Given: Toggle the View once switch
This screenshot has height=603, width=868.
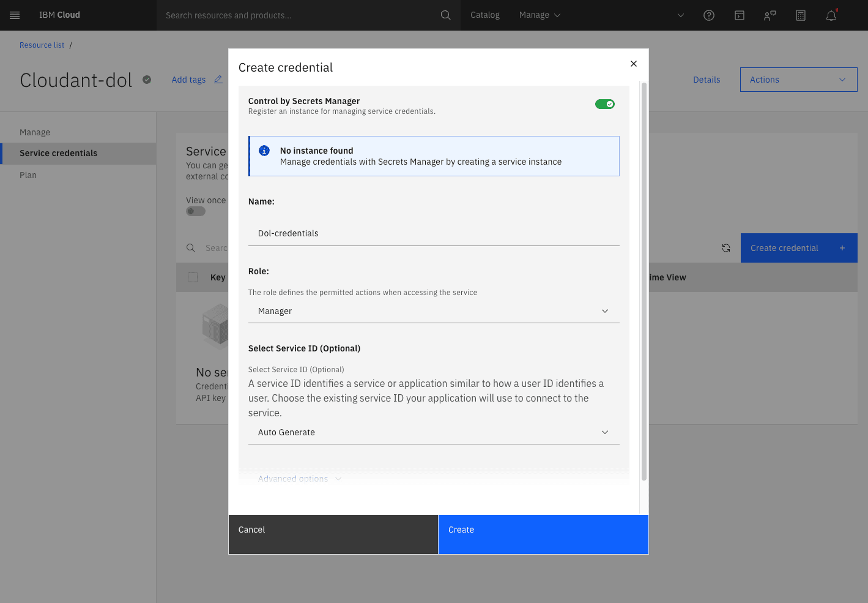Looking at the screenshot, I should click(x=196, y=211).
